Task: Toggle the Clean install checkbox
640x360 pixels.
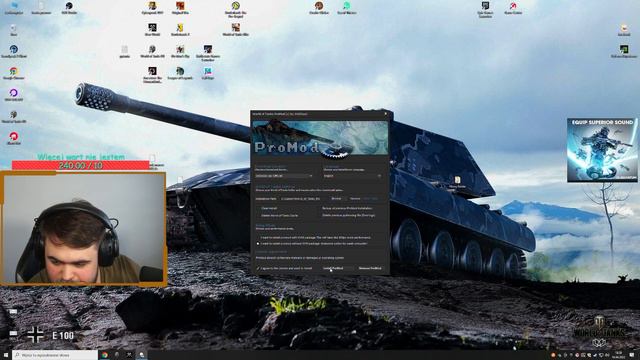Action: click(x=259, y=208)
